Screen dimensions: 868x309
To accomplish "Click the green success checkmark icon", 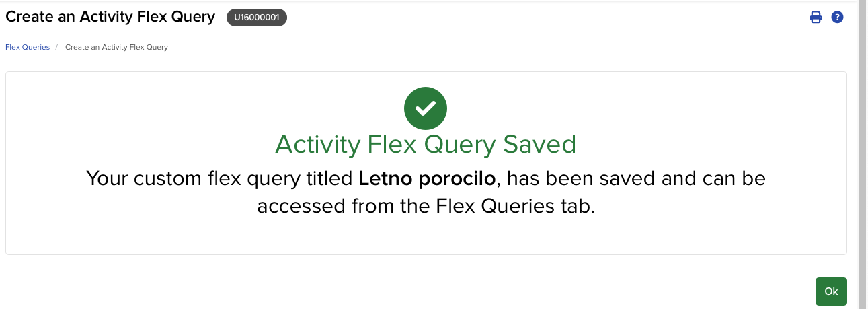I will click(426, 108).
